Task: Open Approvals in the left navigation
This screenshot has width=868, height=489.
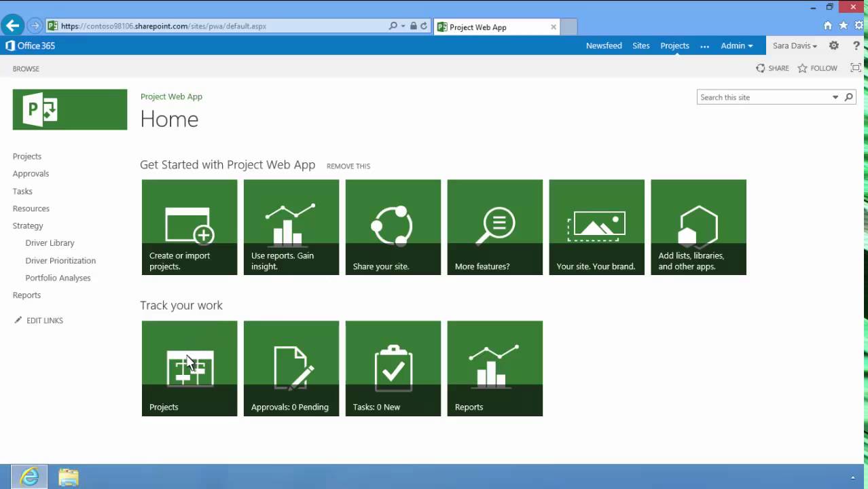Action: [x=31, y=173]
